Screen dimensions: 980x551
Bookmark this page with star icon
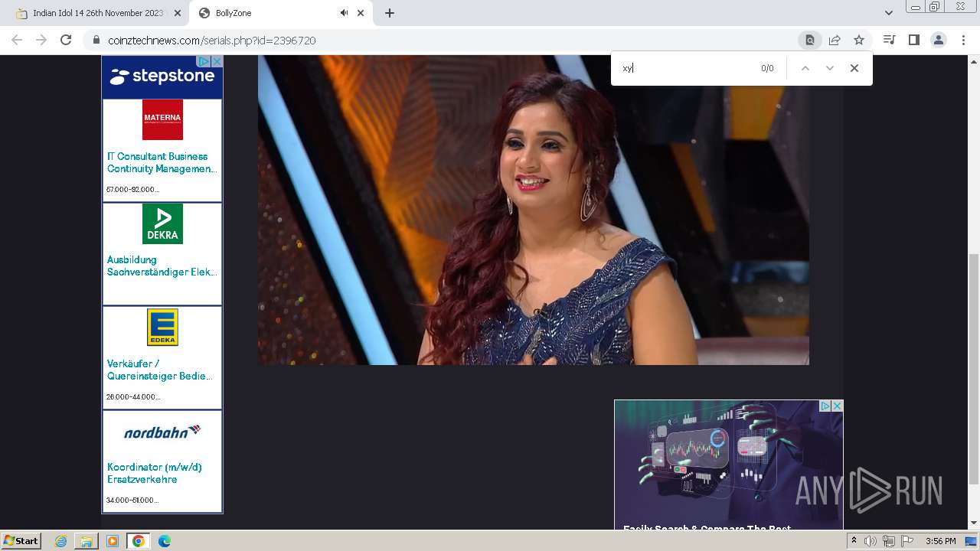[x=859, y=40]
